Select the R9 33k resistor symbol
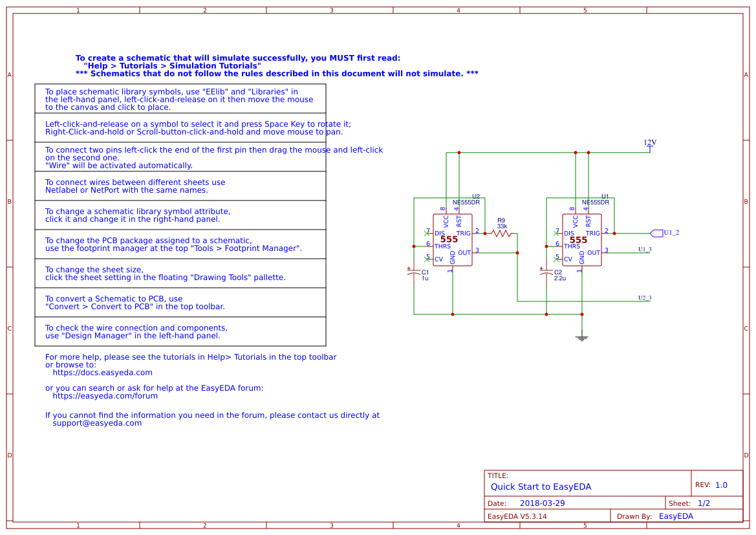The image size is (756, 535). 501,234
